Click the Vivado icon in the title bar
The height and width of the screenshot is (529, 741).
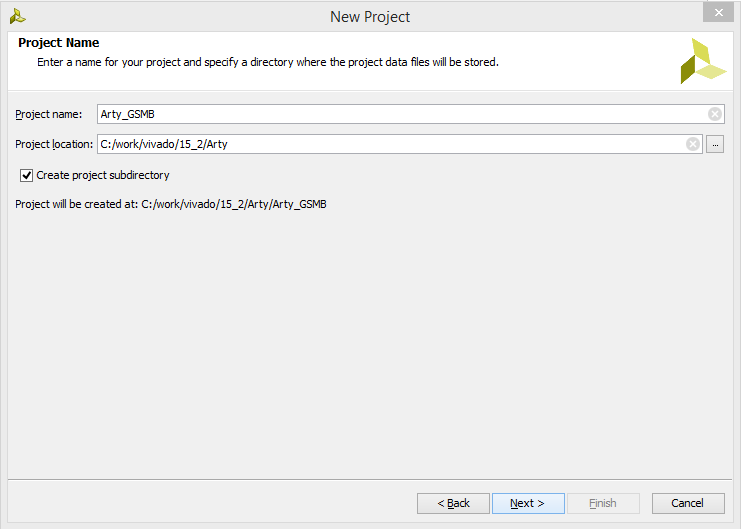[17, 17]
